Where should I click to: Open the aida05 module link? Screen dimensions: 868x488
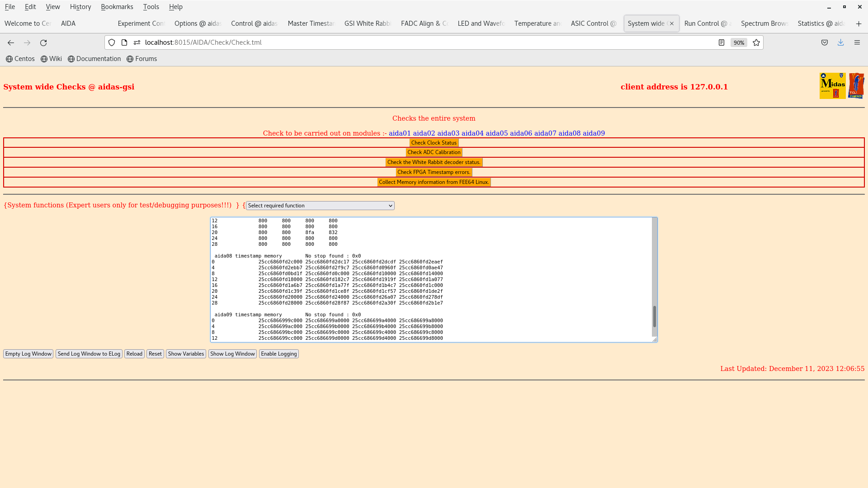pos(496,133)
